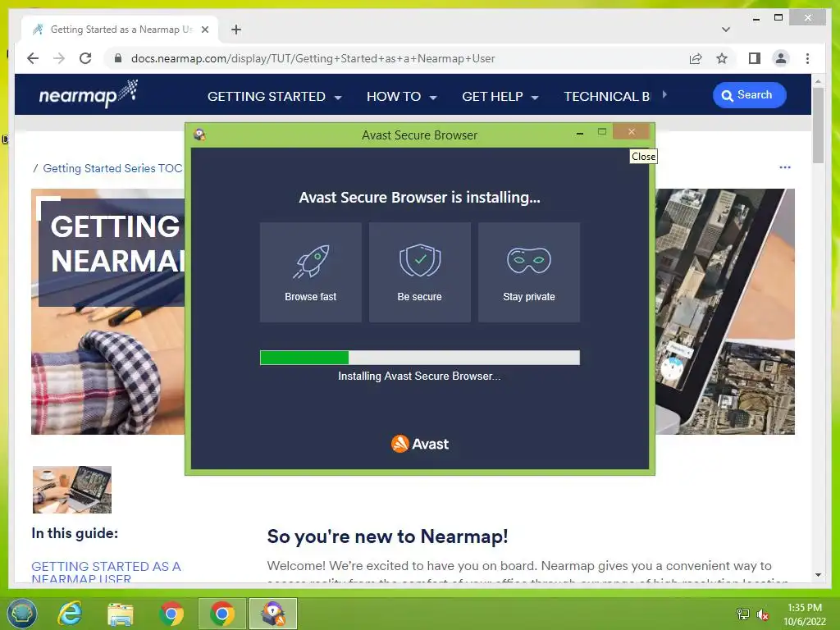Bookmark this page with the star
Viewport: 840px width, 630px height.
(722, 58)
